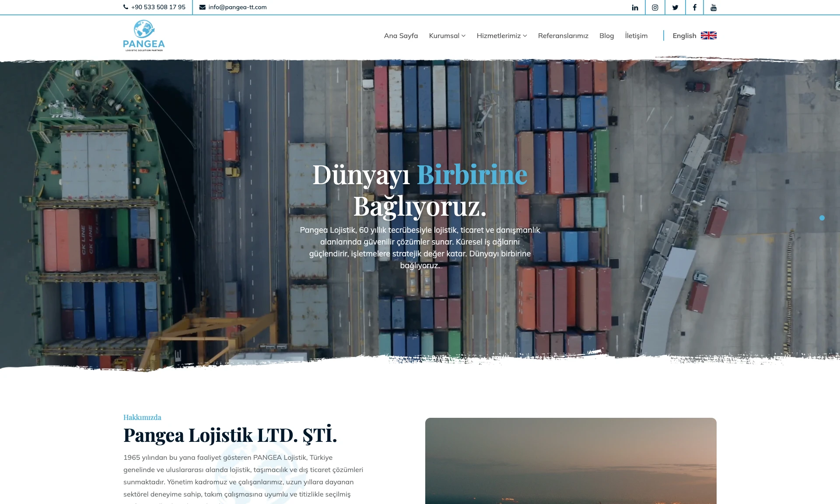Open the Referanslarımız menu item
Screen dimensions: 840x504
click(x=563, y=36)
